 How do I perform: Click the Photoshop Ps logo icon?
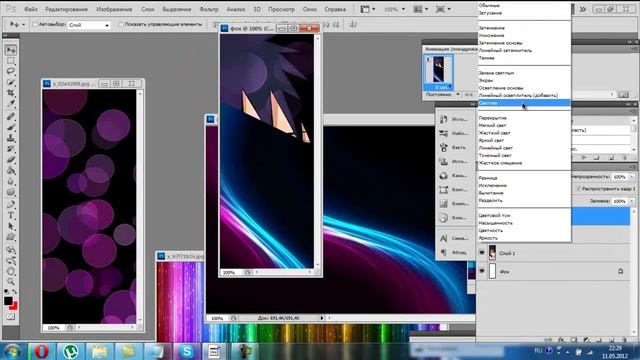tap(11, 9)
